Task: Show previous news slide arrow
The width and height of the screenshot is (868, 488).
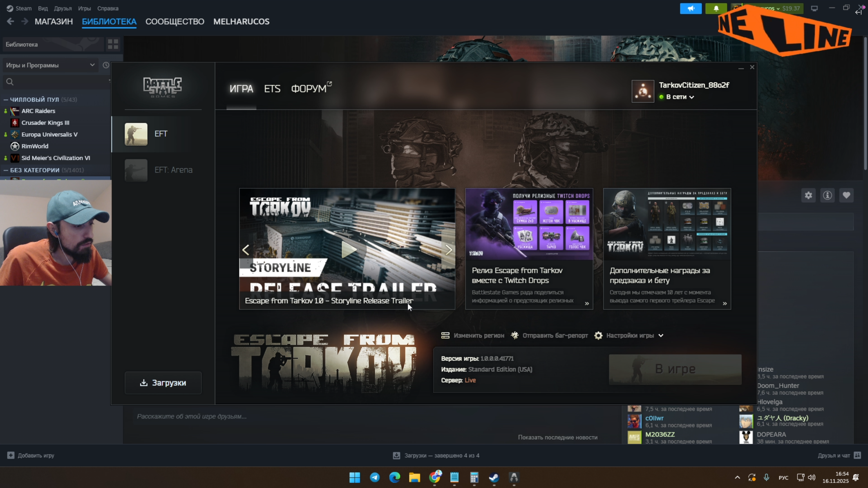Action: click(246, 250)
